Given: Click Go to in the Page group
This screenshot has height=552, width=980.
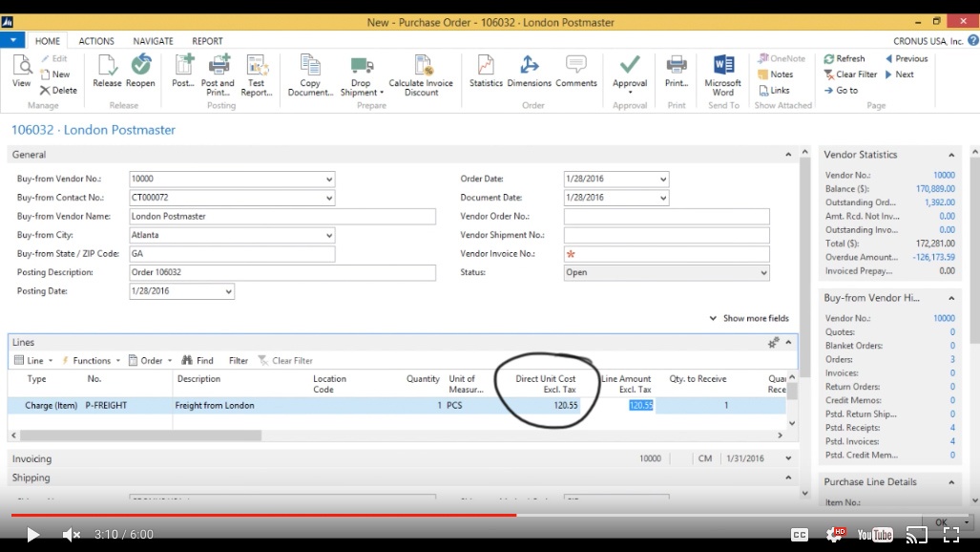Looking at the screenshot, I should click(x=841, y=90).
